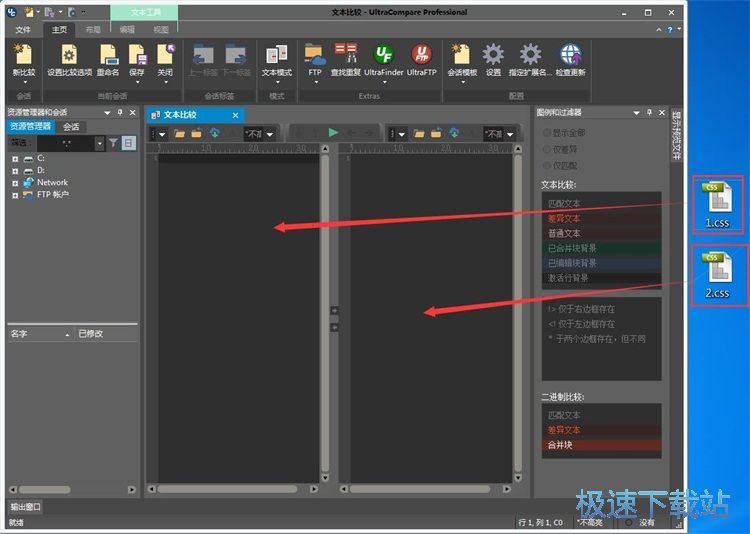This screenshot has height=534, width=750.
Task: Open Set Compare Options (设置比较选项)
Action: [x=69, y=58]
